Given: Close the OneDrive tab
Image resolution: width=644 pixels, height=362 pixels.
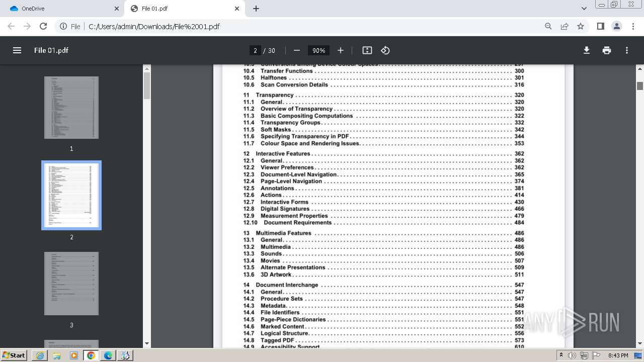Looking at the screenshot, I should (x=117, y=9).
